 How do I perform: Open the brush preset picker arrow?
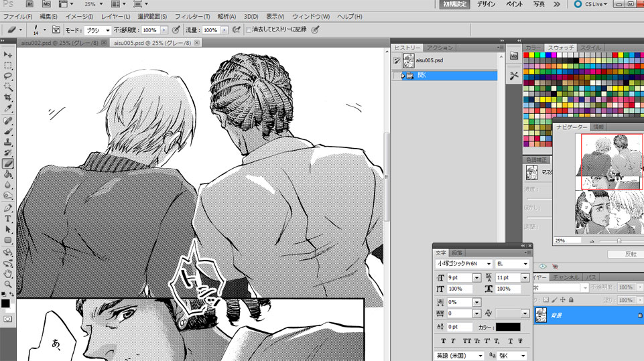point(44,30)
